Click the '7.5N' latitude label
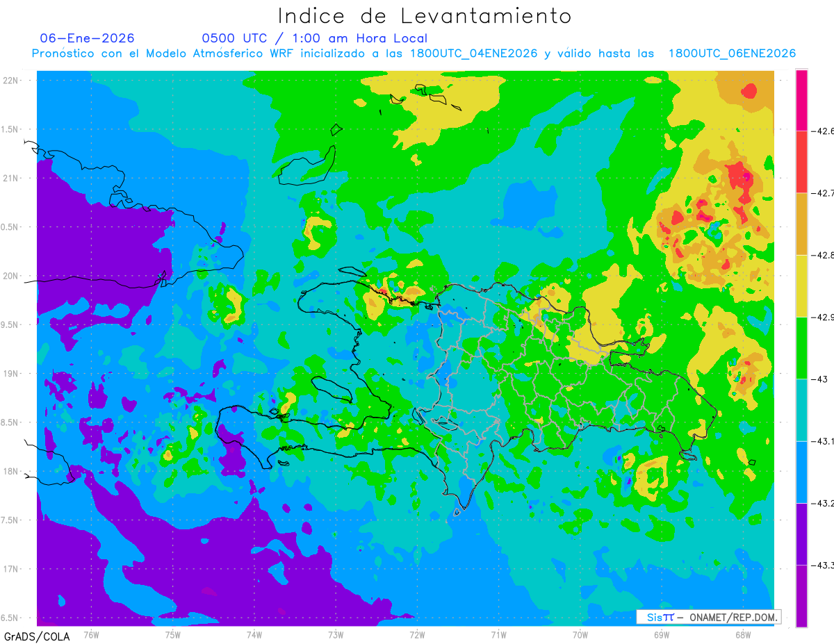Viewport: 834px width, 644px height. pos(10,521)
